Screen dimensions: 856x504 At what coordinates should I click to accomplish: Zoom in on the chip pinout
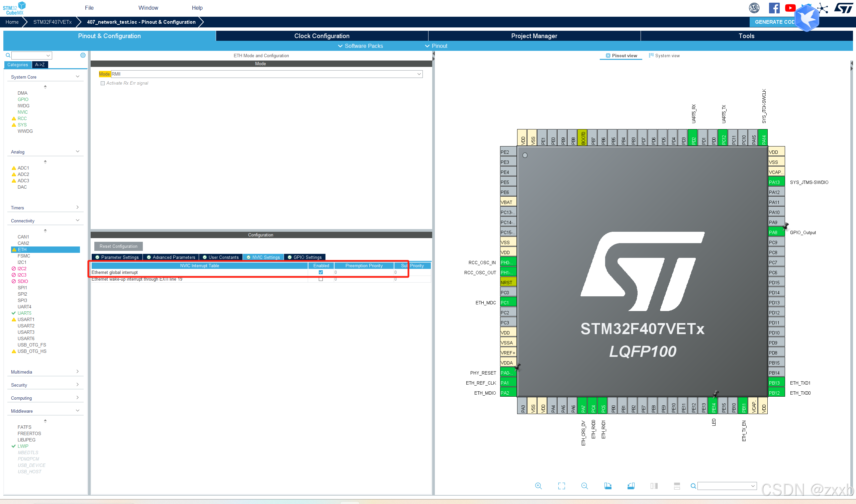click(x=539, y=486)
